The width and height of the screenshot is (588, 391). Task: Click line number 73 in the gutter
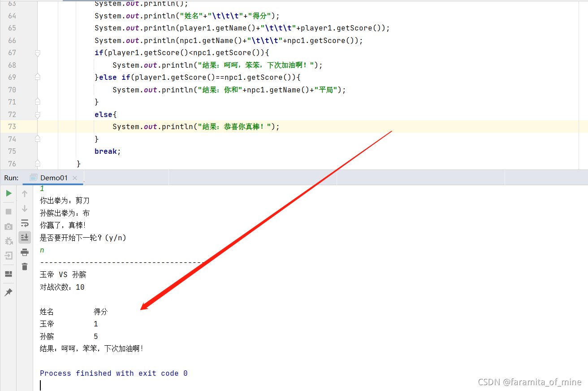(12, 126)
